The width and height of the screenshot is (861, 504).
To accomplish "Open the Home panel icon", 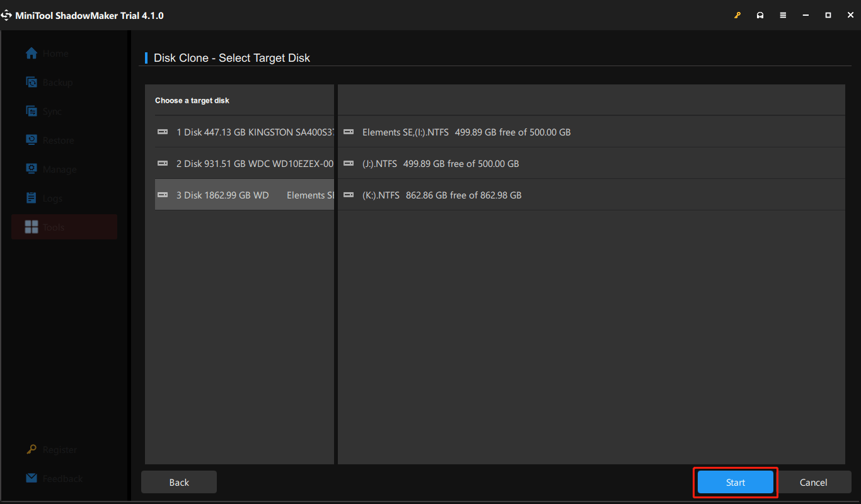I will point(31,53).
